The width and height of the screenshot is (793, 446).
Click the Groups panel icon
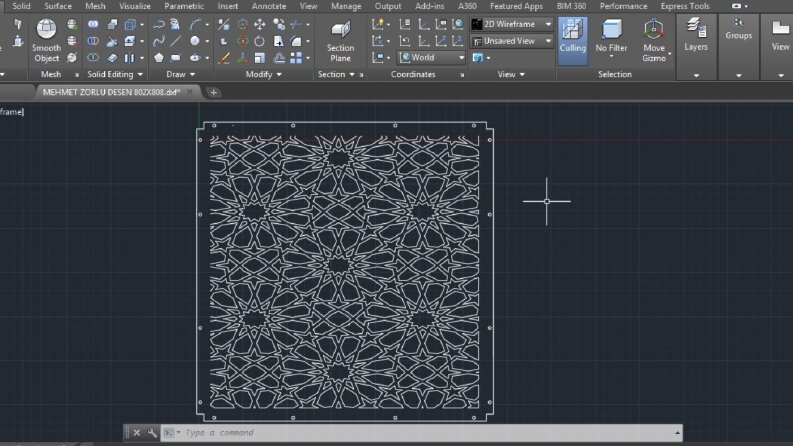click(x=738, y=29)
